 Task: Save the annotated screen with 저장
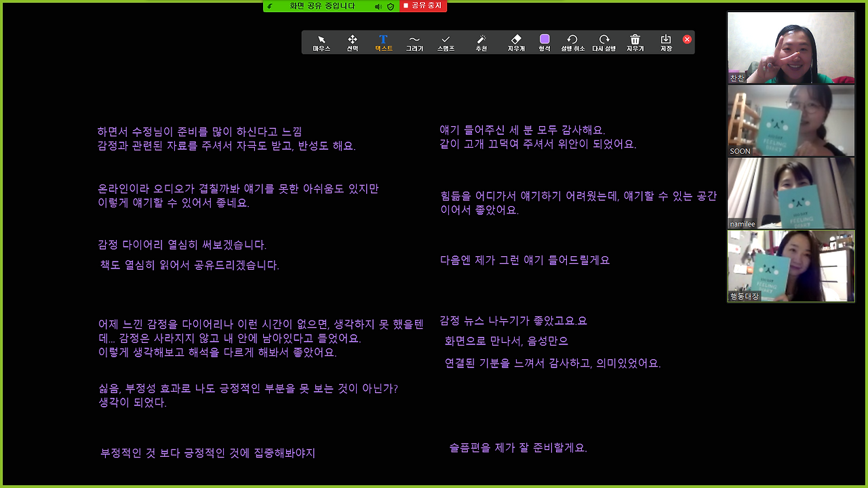pyautogui.click(x=665, y=42)
